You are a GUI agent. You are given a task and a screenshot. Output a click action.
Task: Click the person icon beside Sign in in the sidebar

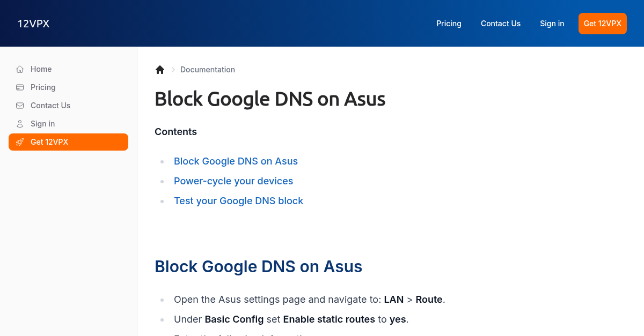pos(20,124)
